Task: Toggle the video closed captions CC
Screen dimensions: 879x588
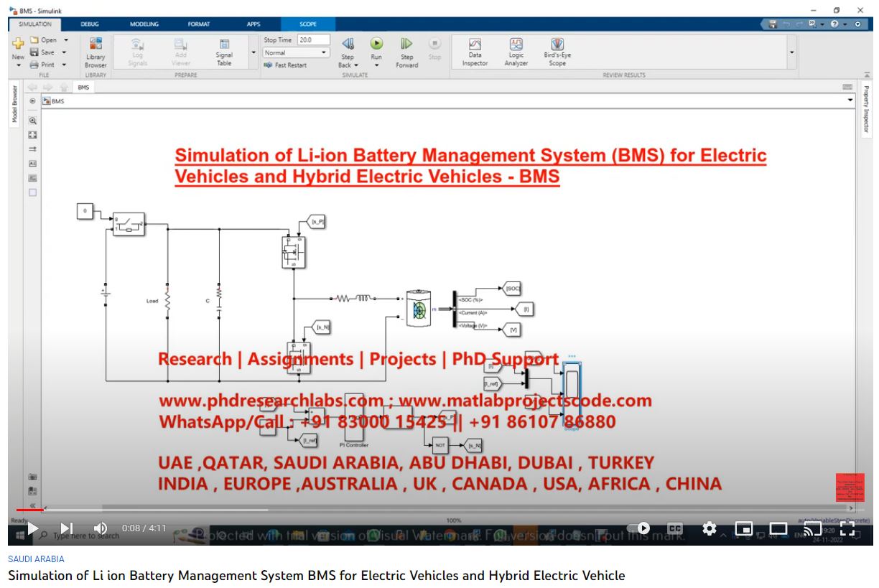Action: tap(675, 528)
